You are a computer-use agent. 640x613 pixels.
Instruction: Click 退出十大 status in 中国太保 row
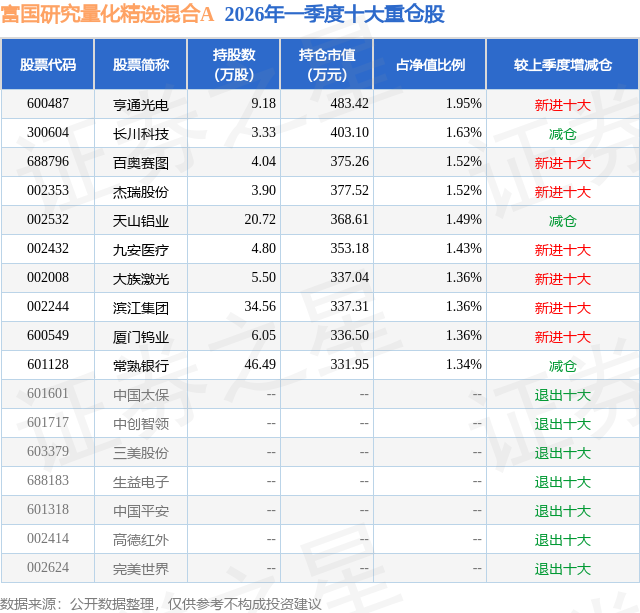(562, 395)
